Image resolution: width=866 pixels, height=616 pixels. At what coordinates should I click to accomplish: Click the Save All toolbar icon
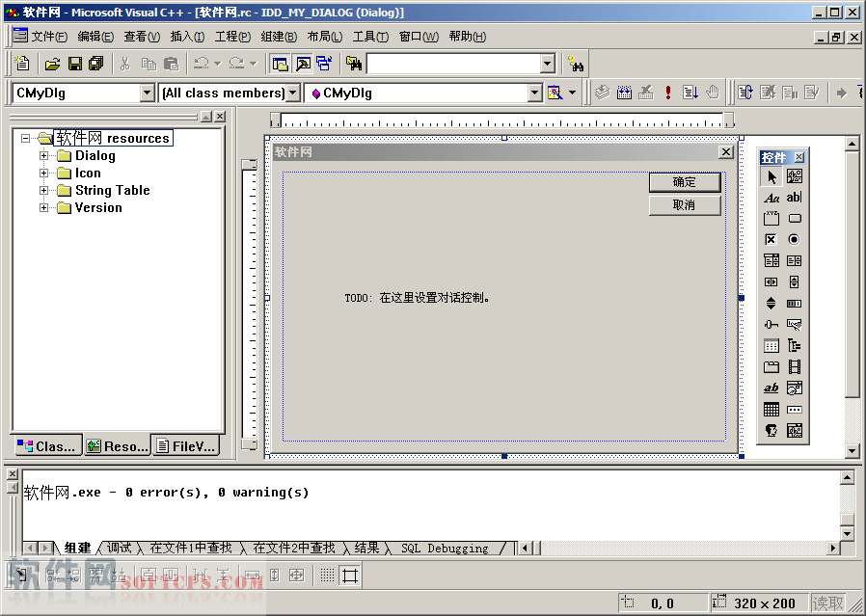click(x=96, y=64)
